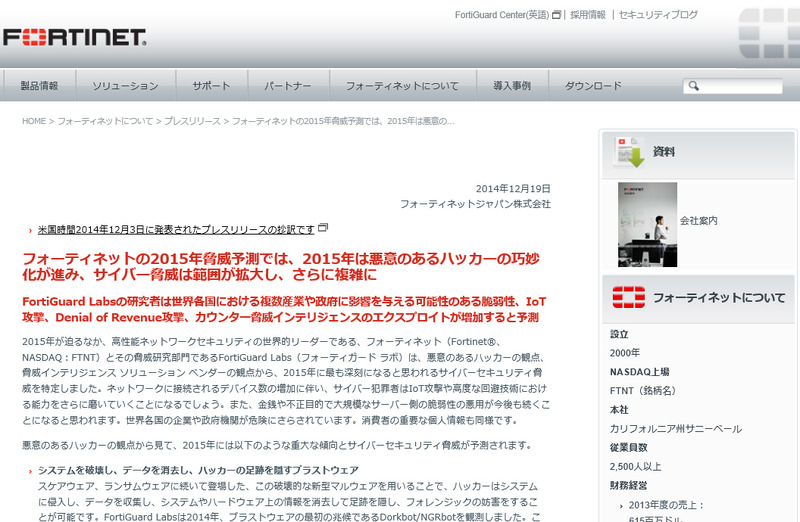Select 導入事例 in the navigation bar

(512, 86)
